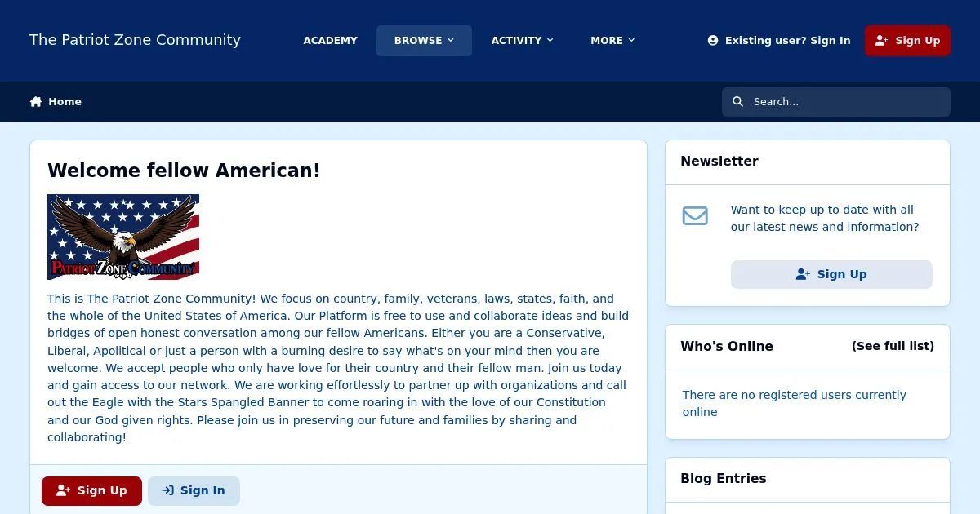This screenshot has width=980, height=514.
Task: Click The Patriot Zone Community site title
Action: coord(135,40)
